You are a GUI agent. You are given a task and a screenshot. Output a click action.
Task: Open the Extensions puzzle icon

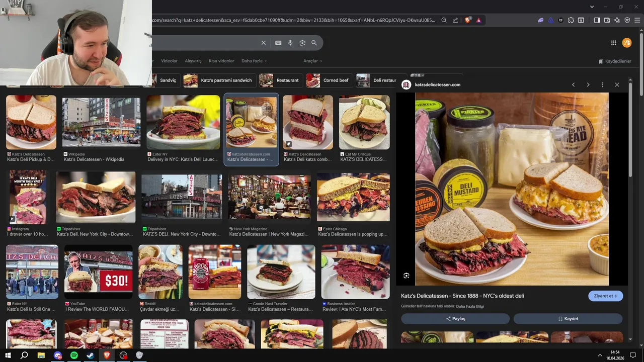(571, 20)
